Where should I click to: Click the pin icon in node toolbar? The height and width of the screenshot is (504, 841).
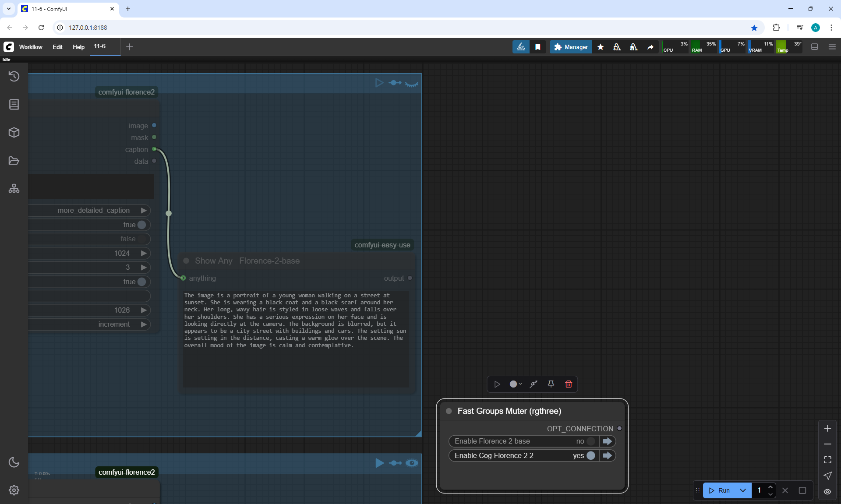[551, 384]
